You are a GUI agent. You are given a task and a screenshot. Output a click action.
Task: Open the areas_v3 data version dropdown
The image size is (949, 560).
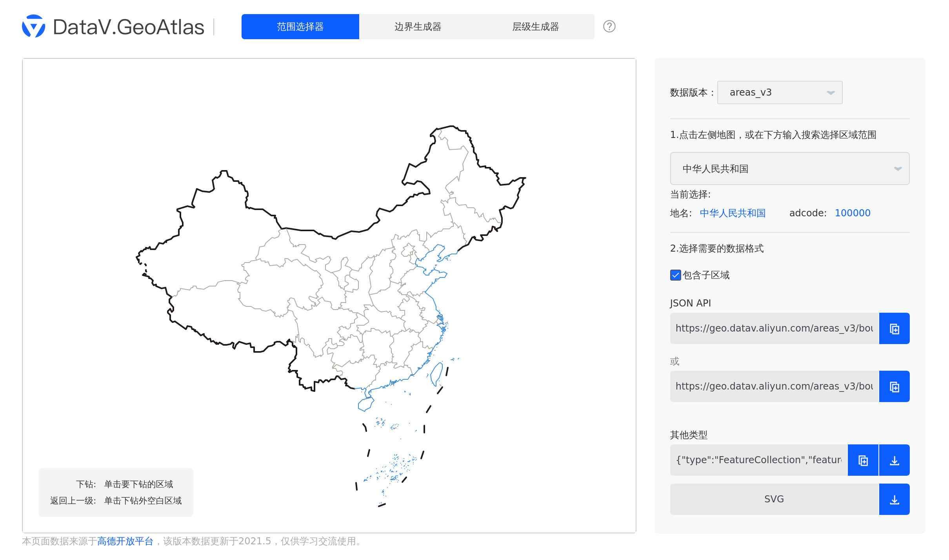(x=779, y=92)
